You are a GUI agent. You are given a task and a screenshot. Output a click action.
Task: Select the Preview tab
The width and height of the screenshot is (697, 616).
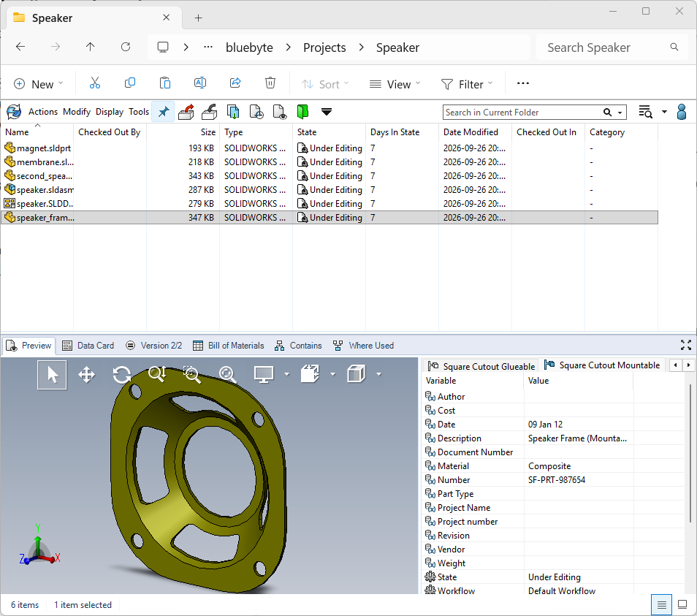click(x=29, y=346)
